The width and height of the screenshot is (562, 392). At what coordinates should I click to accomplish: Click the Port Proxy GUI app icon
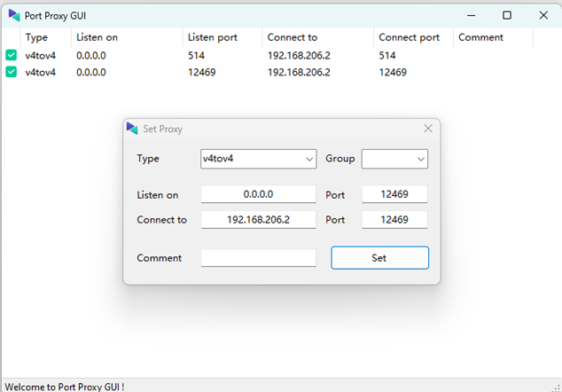tap(14, 15)
